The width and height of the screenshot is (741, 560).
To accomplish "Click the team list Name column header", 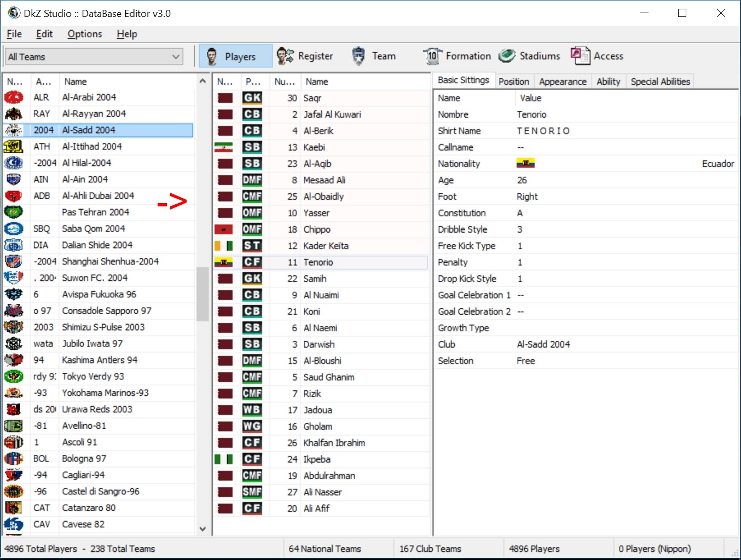I will tap(127, 82).
